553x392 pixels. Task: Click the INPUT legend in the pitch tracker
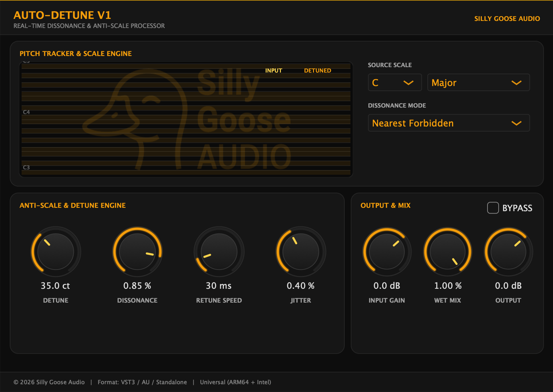[274, 70]
